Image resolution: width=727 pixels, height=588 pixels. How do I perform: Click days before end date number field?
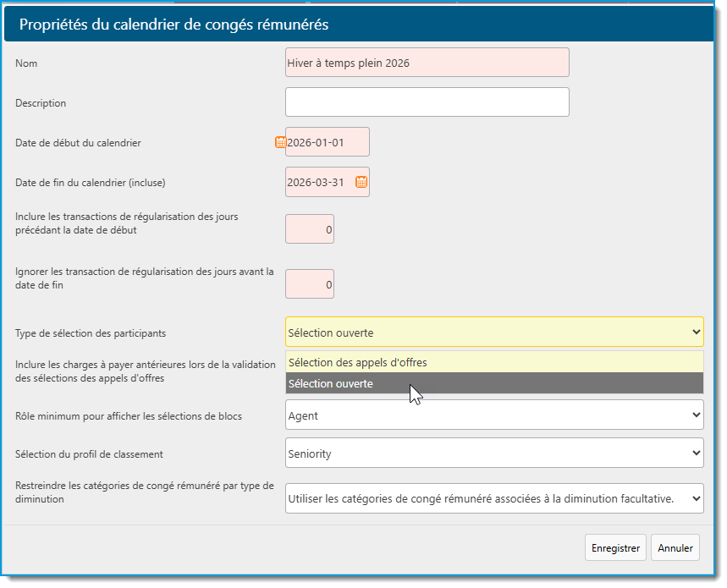310,284
